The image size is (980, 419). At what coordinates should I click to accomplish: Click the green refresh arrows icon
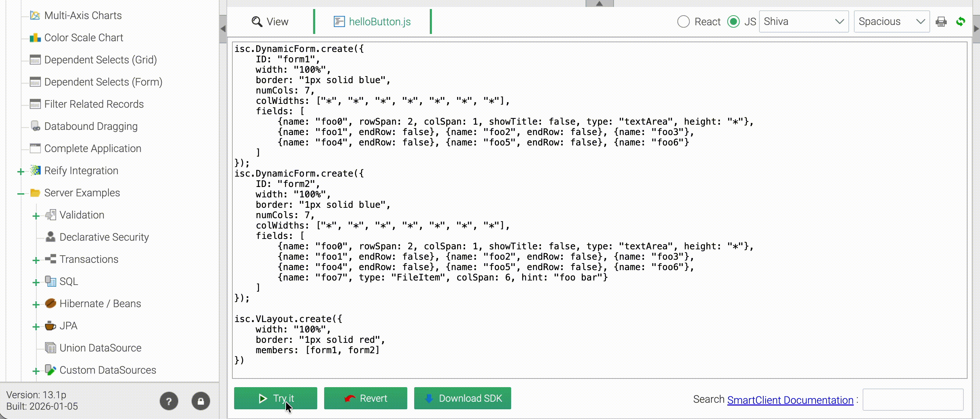click(960, 22)
